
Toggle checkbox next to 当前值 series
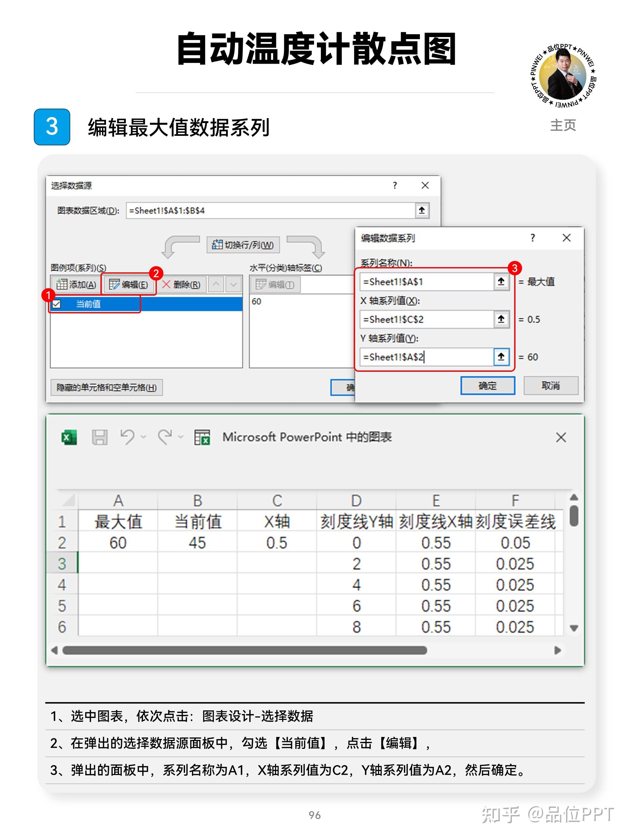tap(56, 304)
